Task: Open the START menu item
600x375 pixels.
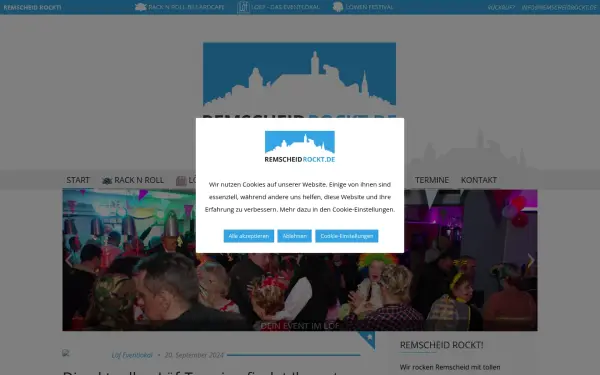Action: point(78,180)
